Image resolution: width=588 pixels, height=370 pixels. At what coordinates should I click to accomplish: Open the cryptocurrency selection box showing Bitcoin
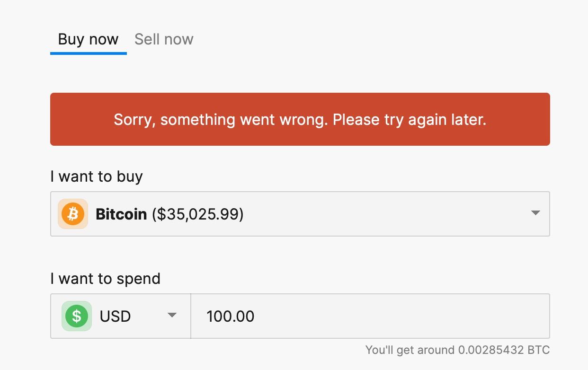300,214
